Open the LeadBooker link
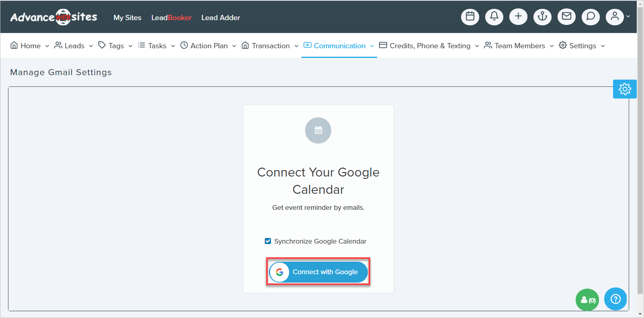Screen dimensions: 644x318 coord(171,18)
